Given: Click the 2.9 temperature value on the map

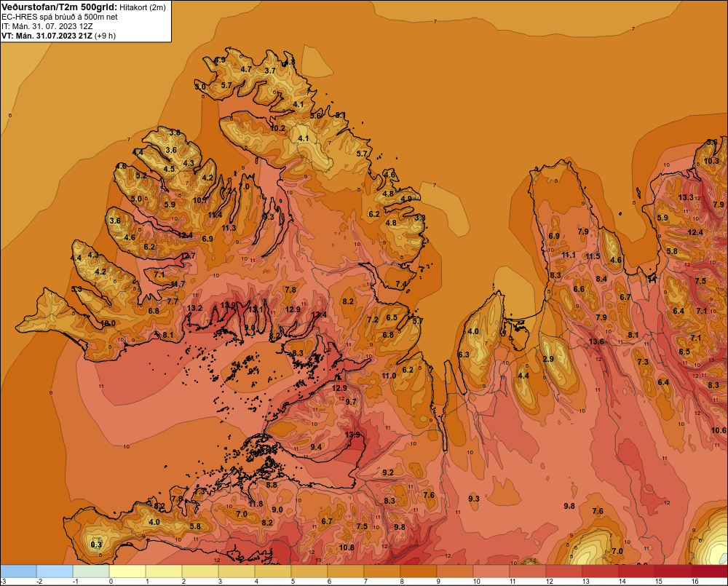Looking at the screenshot, I should [x=548, y=359].
